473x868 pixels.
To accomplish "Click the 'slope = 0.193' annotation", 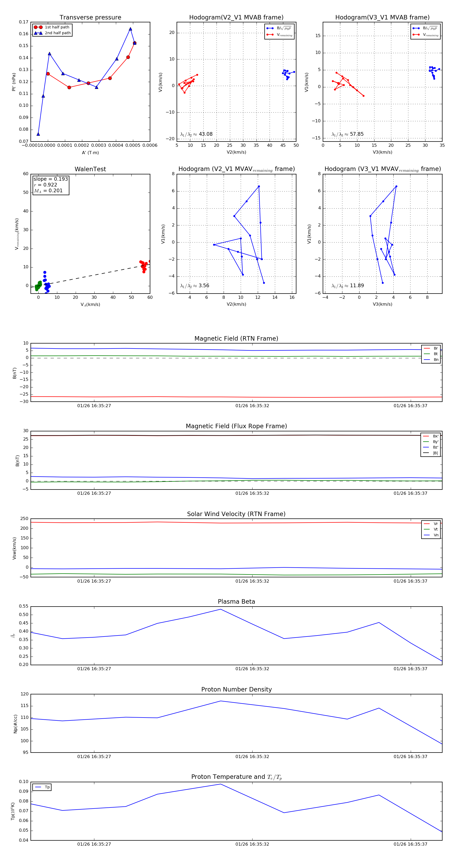I will point(50,179).
